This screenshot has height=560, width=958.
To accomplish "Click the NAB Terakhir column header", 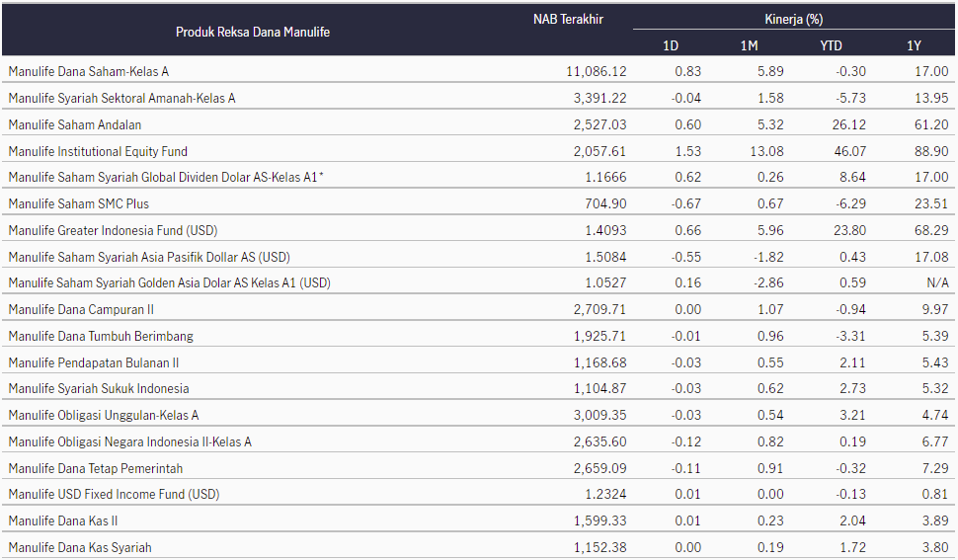I will pyautogui.click(x=568, y=20).
